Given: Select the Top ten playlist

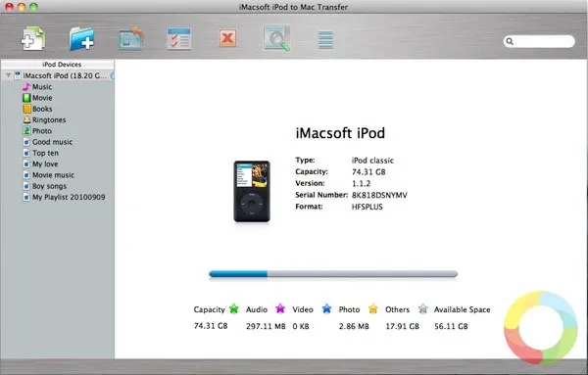Looking at the screenshot, I should point(45,153).
